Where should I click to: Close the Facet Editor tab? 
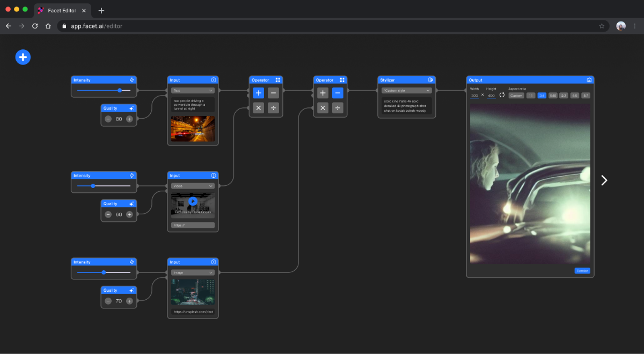coord(84,11)
